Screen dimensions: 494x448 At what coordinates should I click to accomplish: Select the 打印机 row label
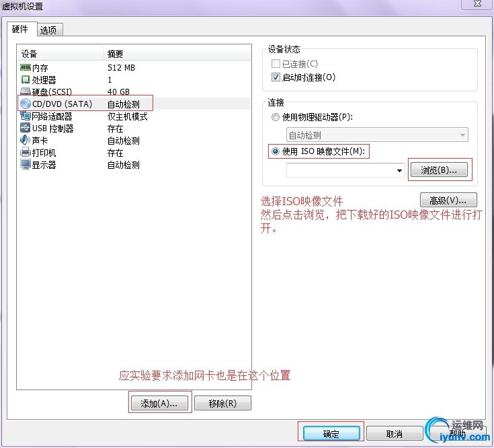[44, 153]
